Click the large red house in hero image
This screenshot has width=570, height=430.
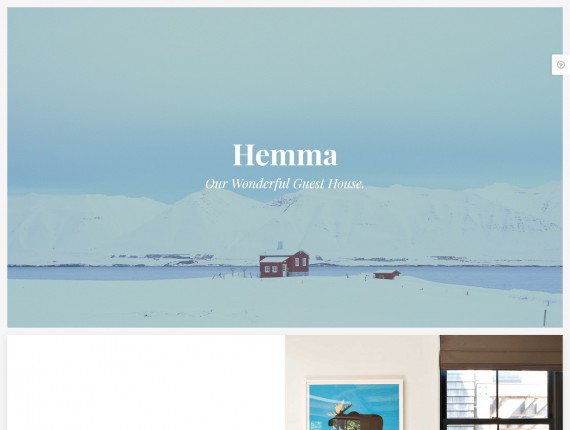tap(284, 264)
